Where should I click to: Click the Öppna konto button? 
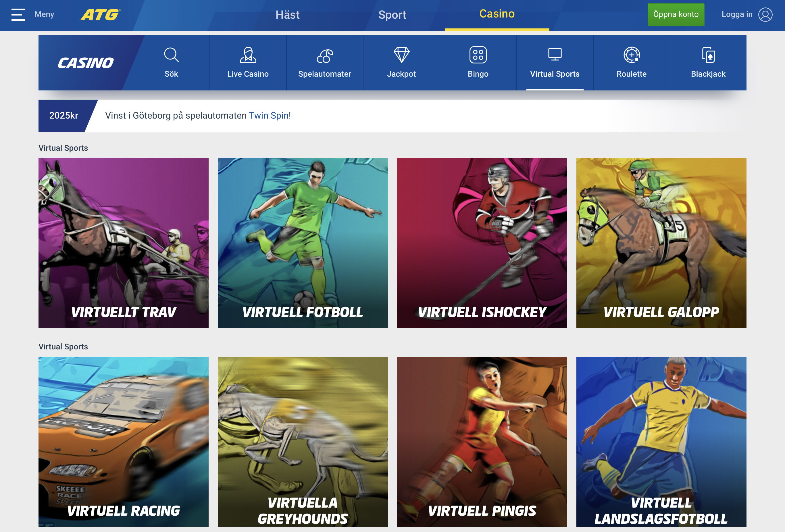[x=676, y=15]
